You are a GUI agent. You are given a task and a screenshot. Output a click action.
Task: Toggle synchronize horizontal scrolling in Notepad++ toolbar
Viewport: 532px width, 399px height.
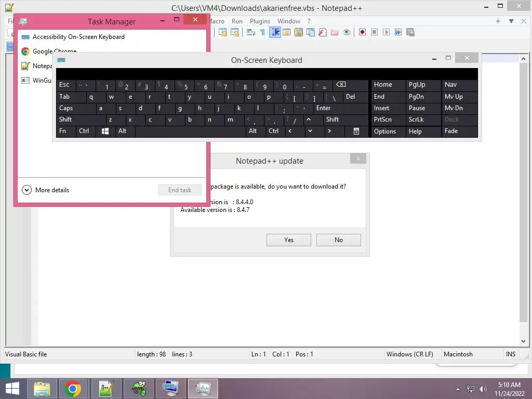point(235,32)
